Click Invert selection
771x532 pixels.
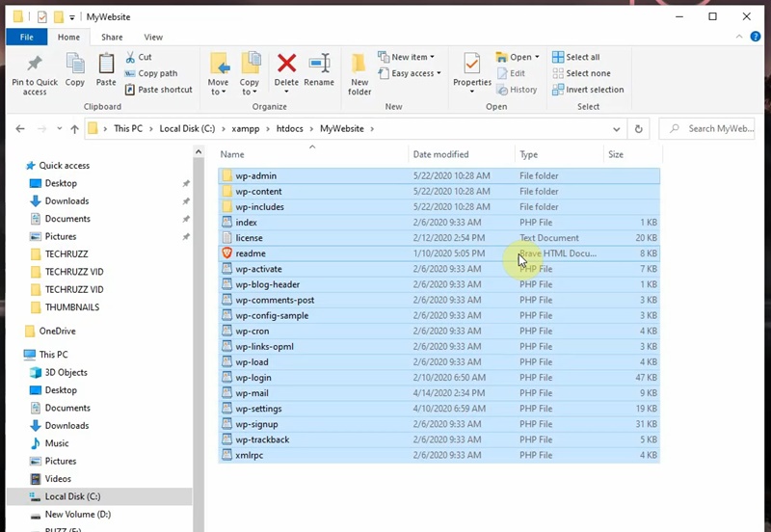coord(588,90)
